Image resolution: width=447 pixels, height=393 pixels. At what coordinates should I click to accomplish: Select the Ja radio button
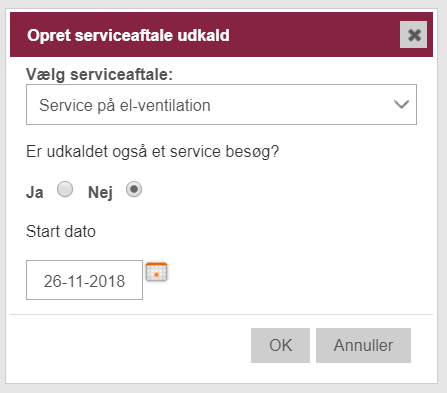tap(65, 189)
